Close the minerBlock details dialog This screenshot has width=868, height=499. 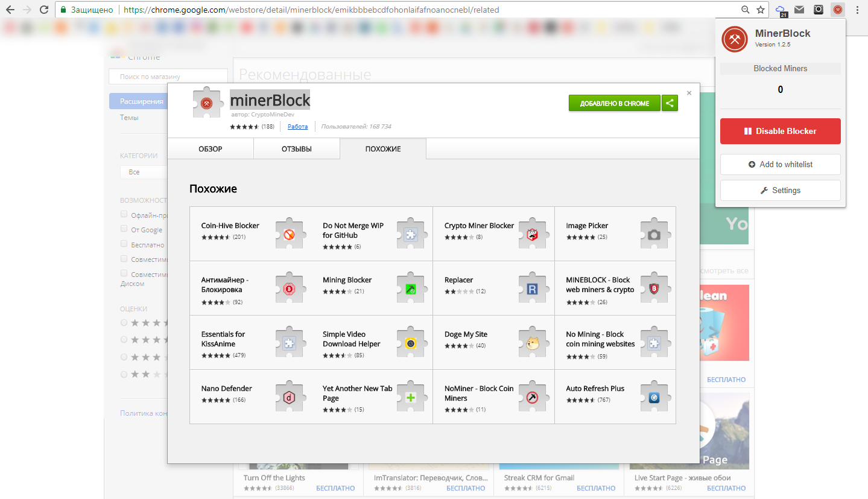pyautogui.click(x=689, y=93)
